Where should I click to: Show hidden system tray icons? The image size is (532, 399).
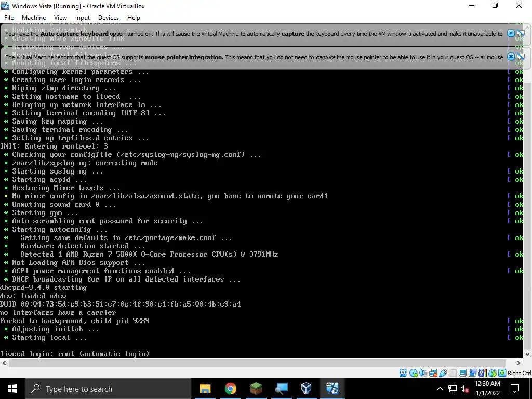tap(440, 389)
